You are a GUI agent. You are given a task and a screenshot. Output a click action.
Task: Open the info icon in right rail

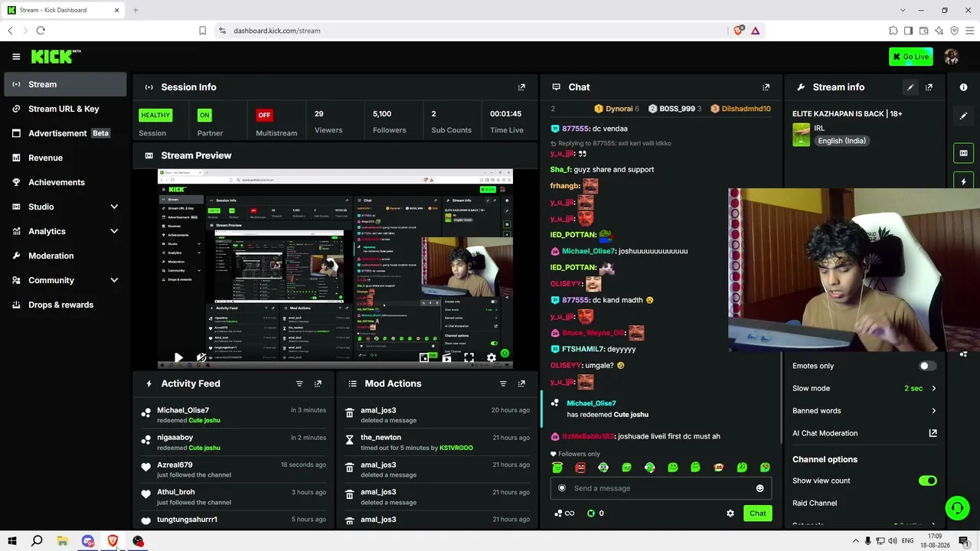pos(963,87)
